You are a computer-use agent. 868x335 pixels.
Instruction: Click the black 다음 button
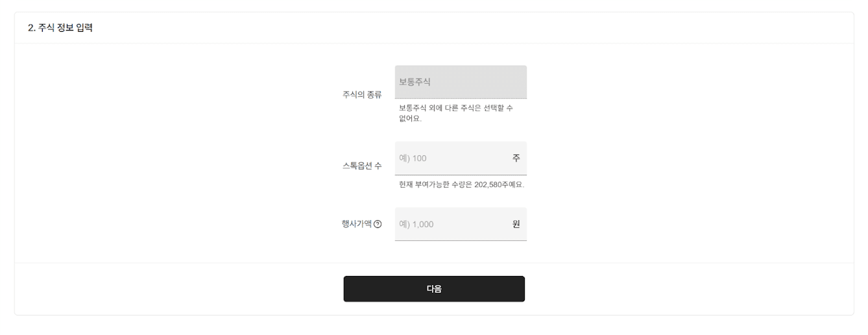point(434,289)
